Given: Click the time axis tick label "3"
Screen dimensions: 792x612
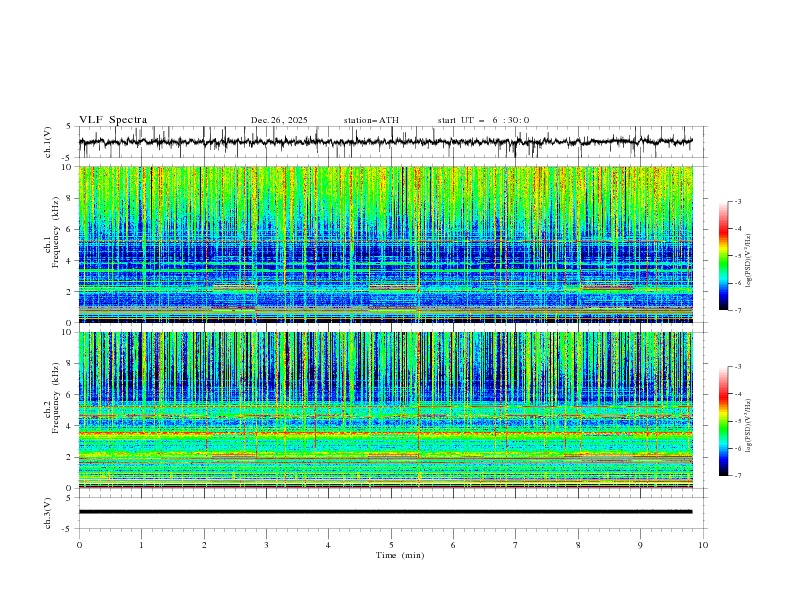Looking at the screenshot, I should point(266,545).
